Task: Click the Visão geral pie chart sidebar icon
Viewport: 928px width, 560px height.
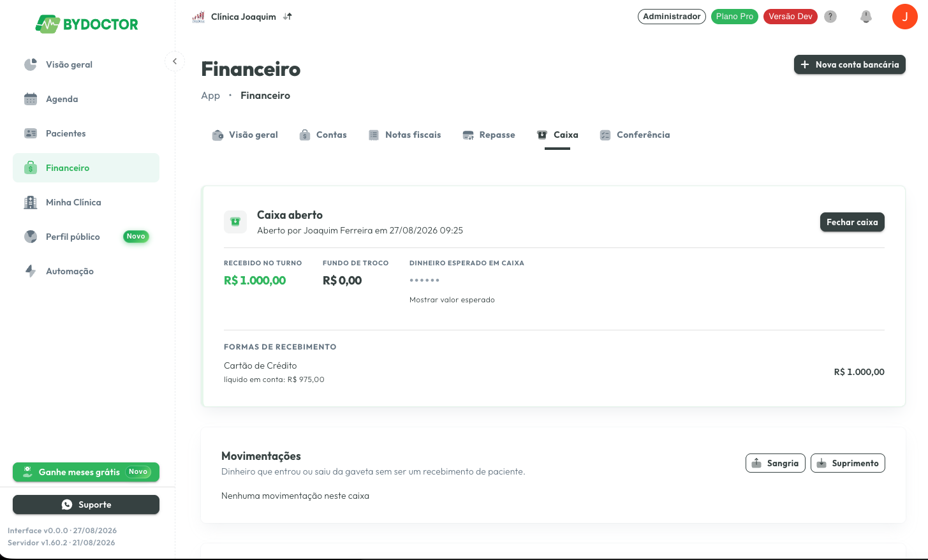Action: [x=31, y=64]
